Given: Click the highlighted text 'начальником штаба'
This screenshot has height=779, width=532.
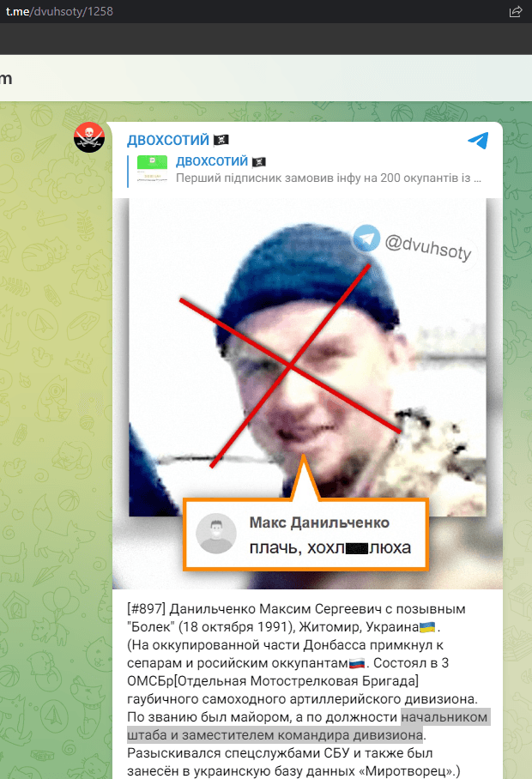Looking at the screenshot, I should pyautogui.click(x=308, y=726).
